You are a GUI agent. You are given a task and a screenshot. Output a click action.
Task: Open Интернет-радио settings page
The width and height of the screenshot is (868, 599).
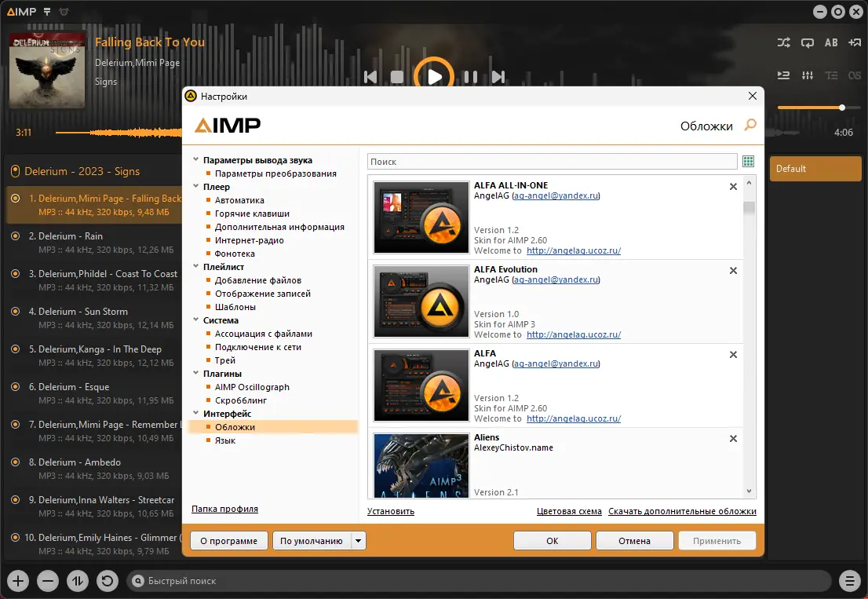pos(249,240)
